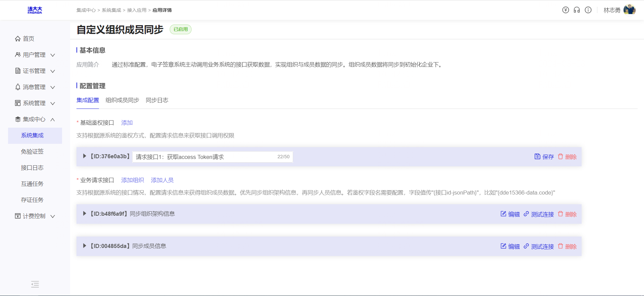
Task: Click 添加 link for 基础鉴权接口
Action: 127,123
